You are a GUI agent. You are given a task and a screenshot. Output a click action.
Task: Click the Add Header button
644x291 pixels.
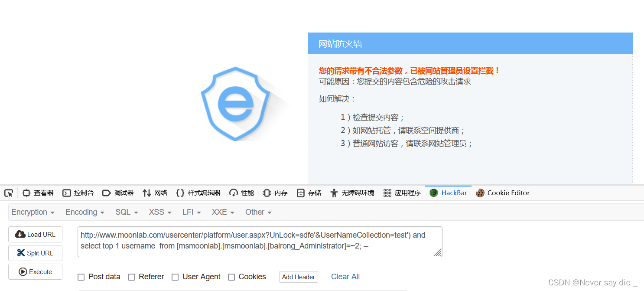(299, 277)
